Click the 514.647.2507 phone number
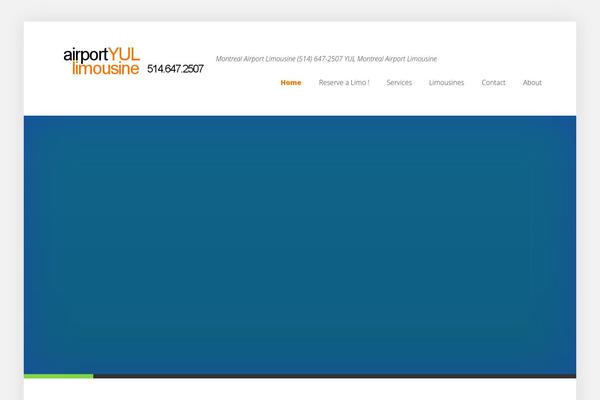Viewport: 600px width, 400px height. 175,69
